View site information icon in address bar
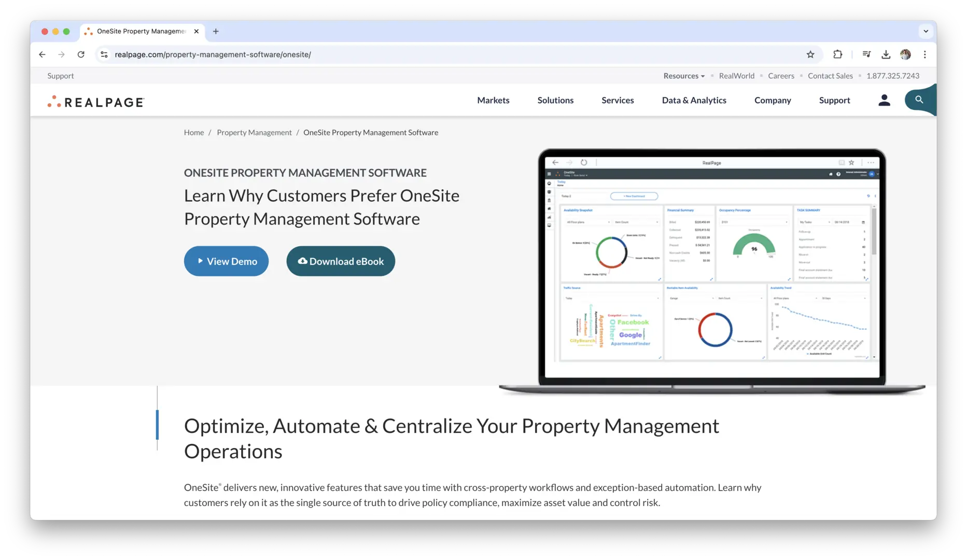Viewport: 967px width, 560px height. (104, 54)
